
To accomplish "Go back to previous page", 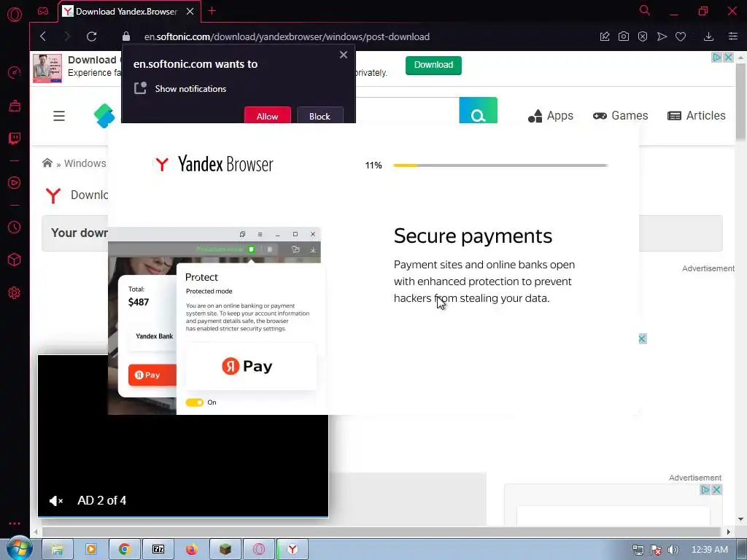I will (43, 36).
